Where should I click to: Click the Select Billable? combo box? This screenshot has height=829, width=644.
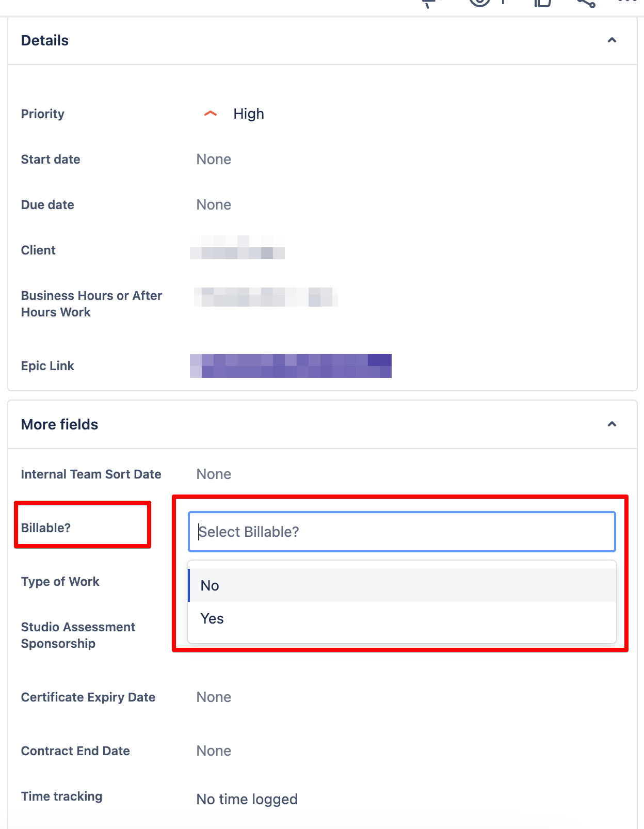tap(402, 532)
